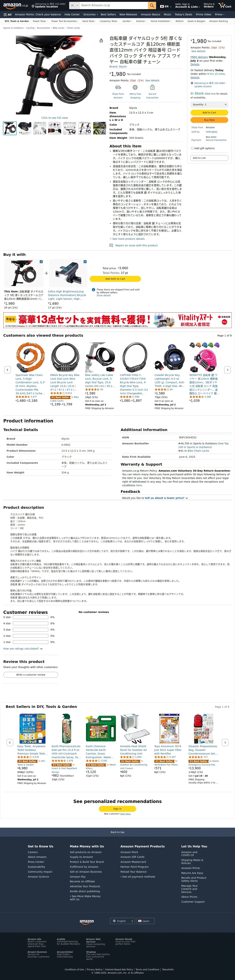Click the Sign in button for recommendations
This screenshot has width=235, height=980.
pyautogui.click(x=117, y=809)
